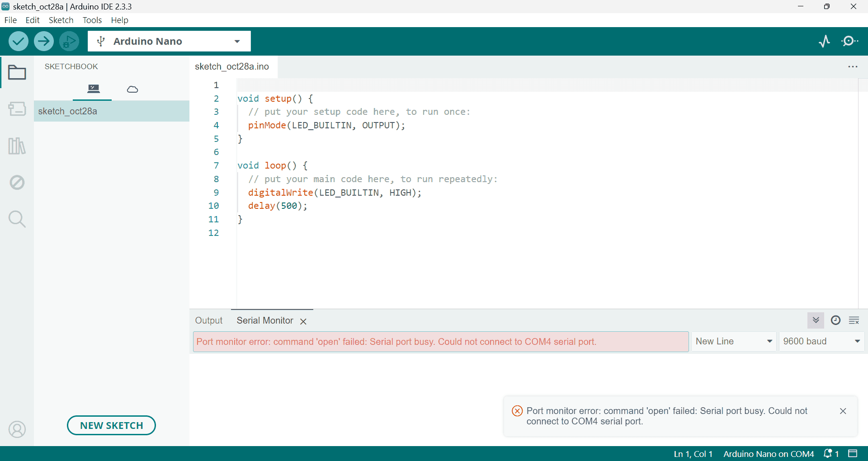Click the NEW SKETCH button

(111, 425)
